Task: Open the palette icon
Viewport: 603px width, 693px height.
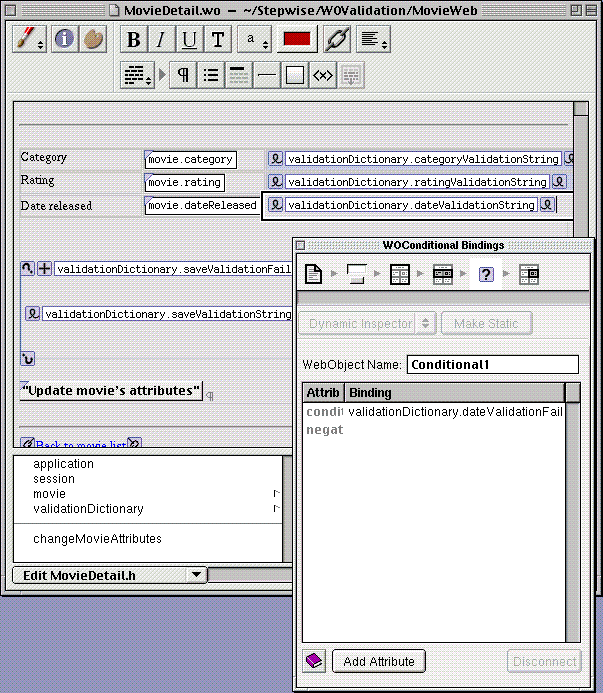Action: coord(93,39)
